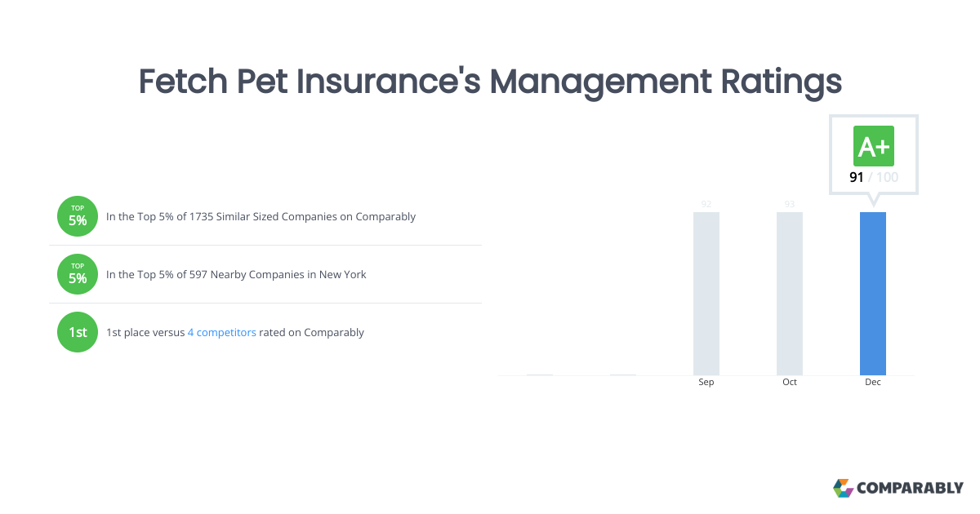Select the blue December bar
Image resolution: width=980 pixels, height=514 pixels.
click(x=873, y=294)
